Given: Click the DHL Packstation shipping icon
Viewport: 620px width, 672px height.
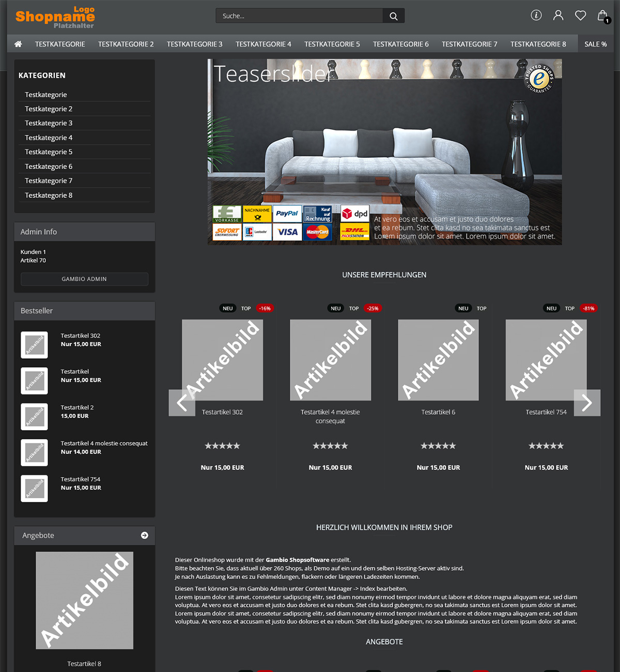Looking at the screenshot, I should click(x=354, y=232).
